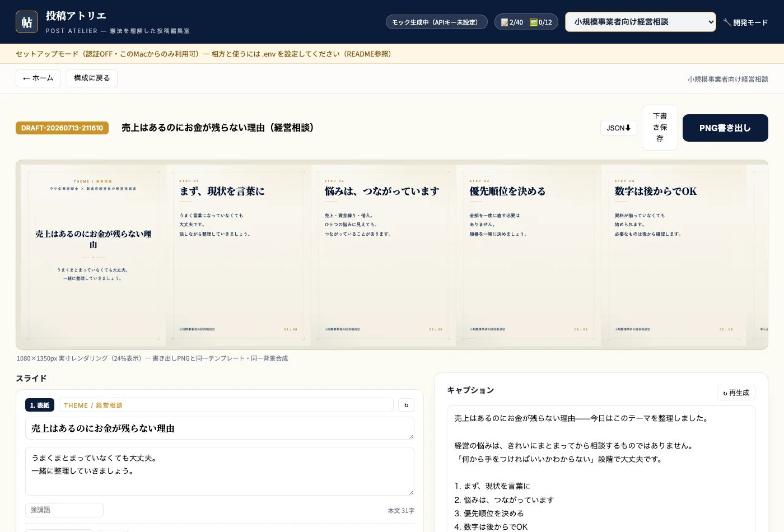Screen dimensions: 784x532
Task: Click the モック生成中 status badge
Action: coord(437,22)
